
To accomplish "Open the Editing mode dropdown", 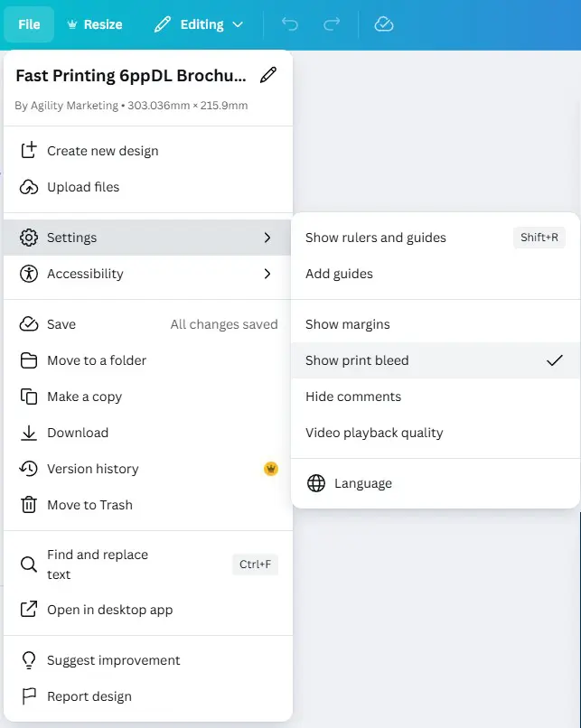I will click(x=199, y=24).
